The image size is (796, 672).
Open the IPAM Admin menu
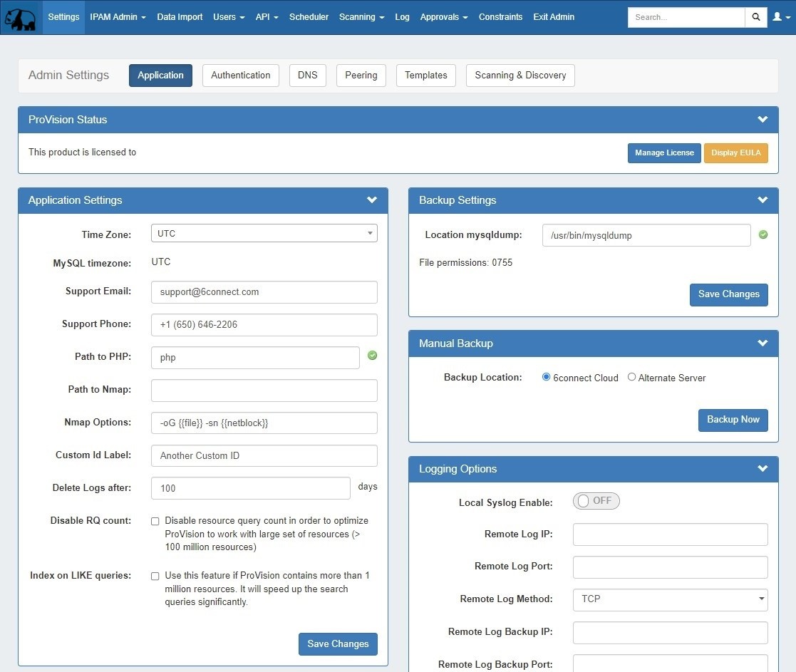coord(118,17)
